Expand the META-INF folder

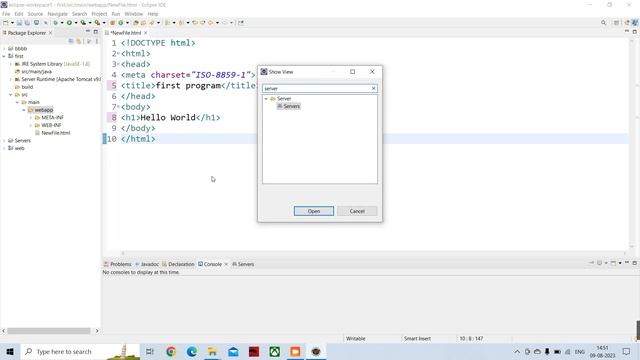pos(31,118)
